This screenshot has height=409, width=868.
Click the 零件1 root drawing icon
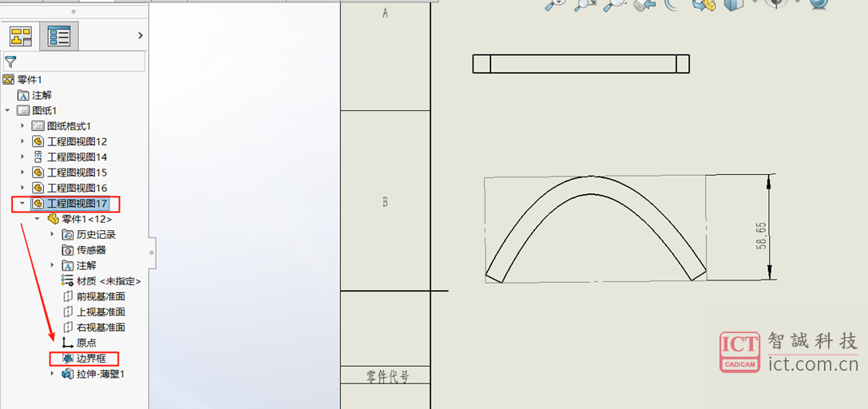click(9, 79)
